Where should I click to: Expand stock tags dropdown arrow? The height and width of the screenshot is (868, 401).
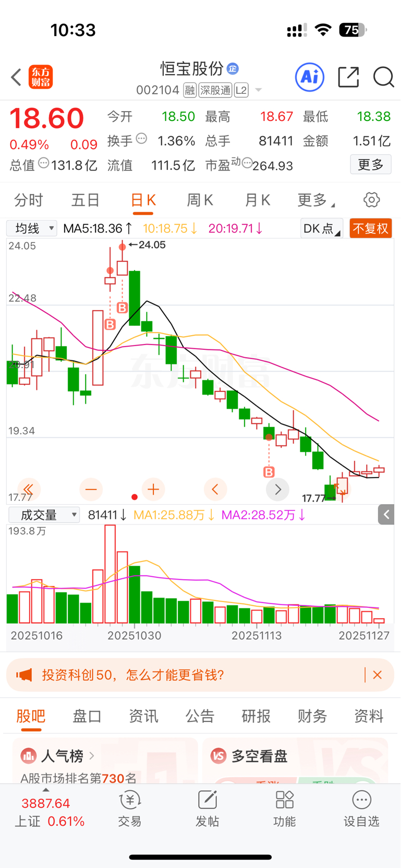pos(258,91)
